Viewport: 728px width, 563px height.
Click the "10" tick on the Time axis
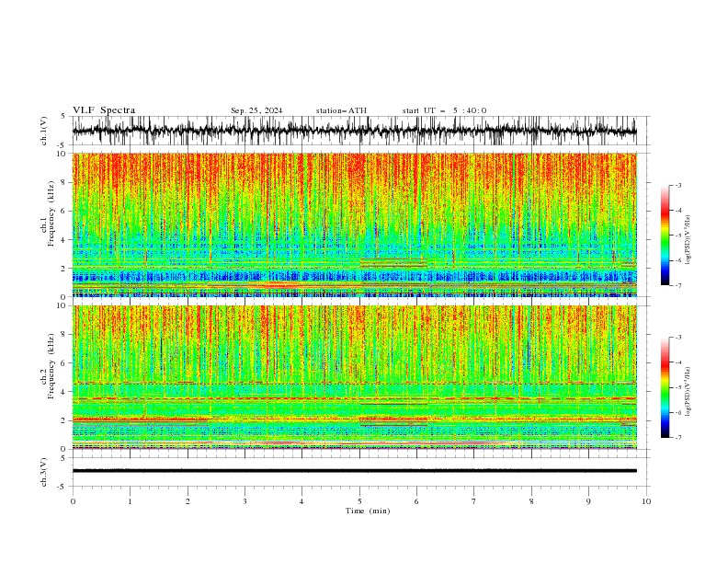pos(646,501)
